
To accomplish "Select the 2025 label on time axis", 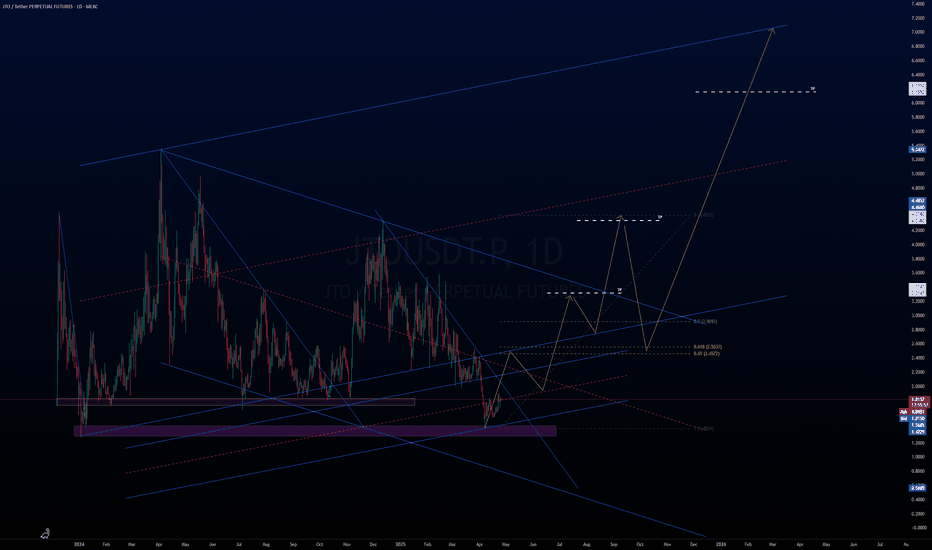I will 401,544.
